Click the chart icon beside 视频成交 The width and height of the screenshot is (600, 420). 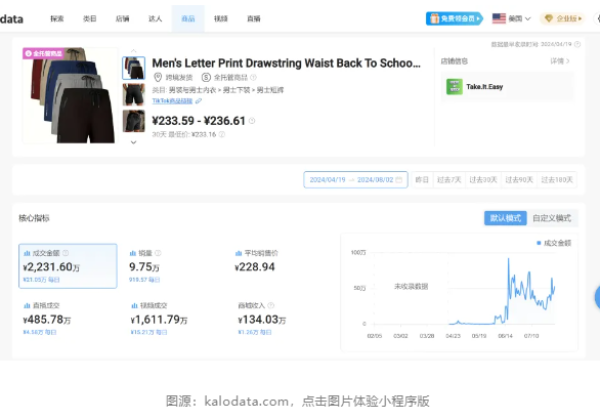[x=134, y=306]
